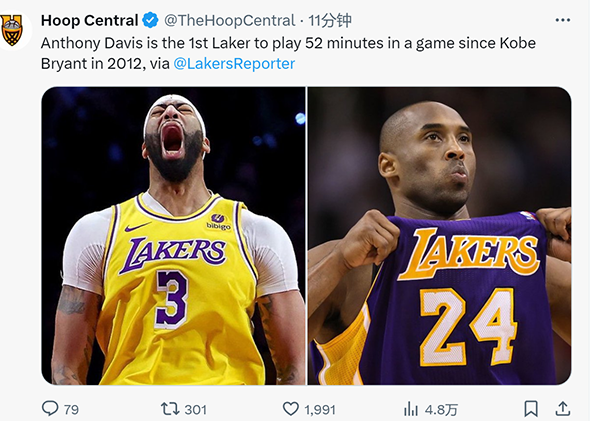Repost using the retweet arrows icon
Screen dimensions: 600x421
169,408
